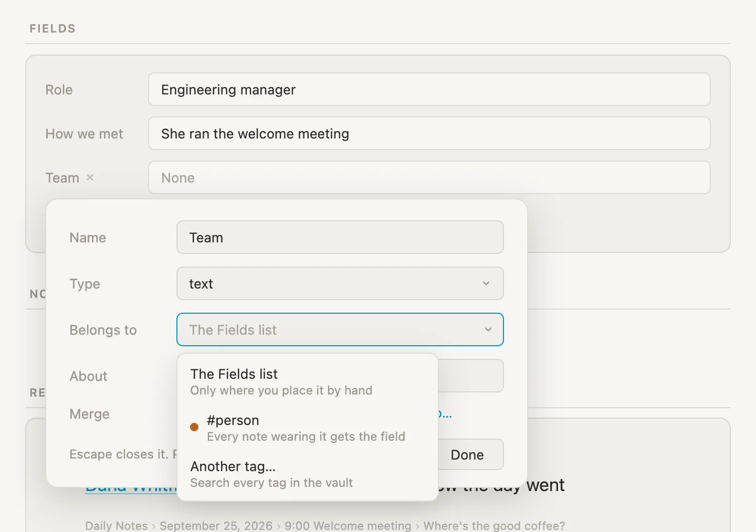Click the FIELDS section heading
756x532 pixels.
pyautogui.click(x=52, y=29)
